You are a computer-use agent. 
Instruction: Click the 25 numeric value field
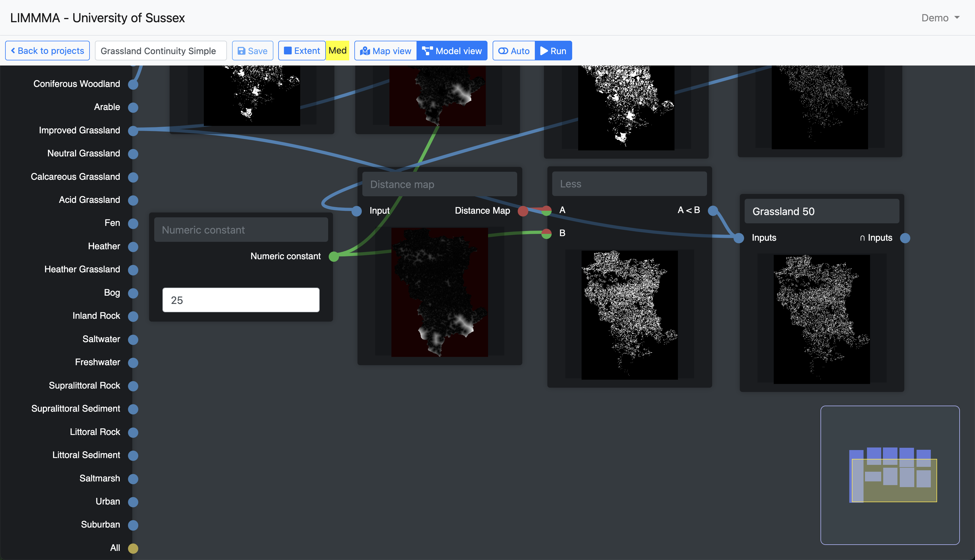tap(241, 300)
